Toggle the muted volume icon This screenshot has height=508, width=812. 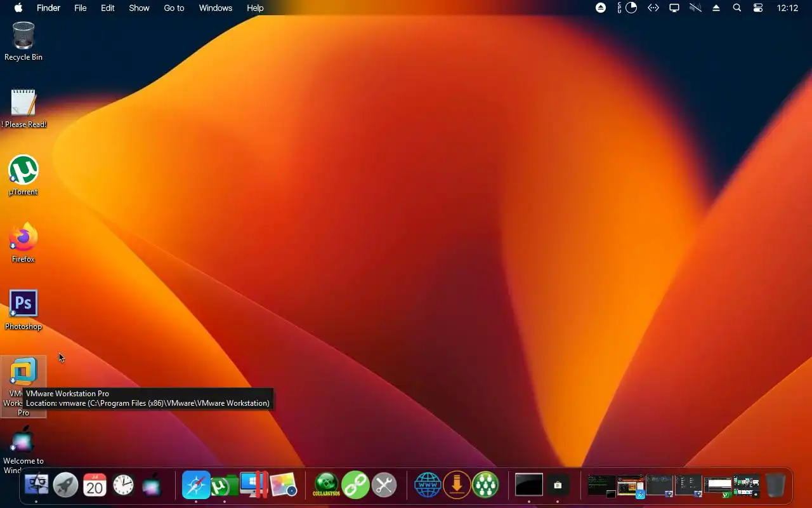(695, 8)
